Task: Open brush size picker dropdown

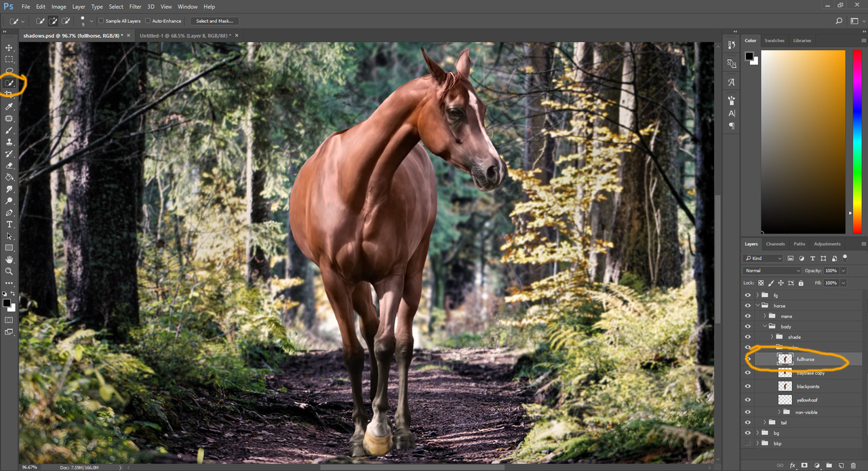Action: (92, 21)
